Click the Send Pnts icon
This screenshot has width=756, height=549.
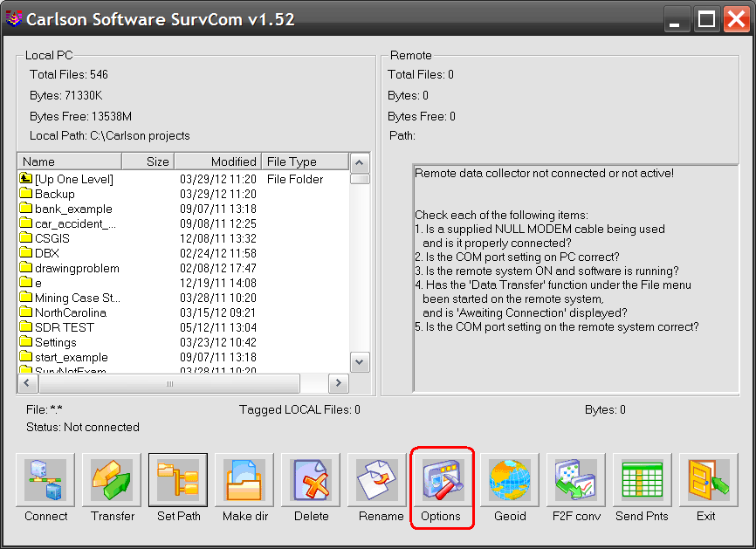643,479
